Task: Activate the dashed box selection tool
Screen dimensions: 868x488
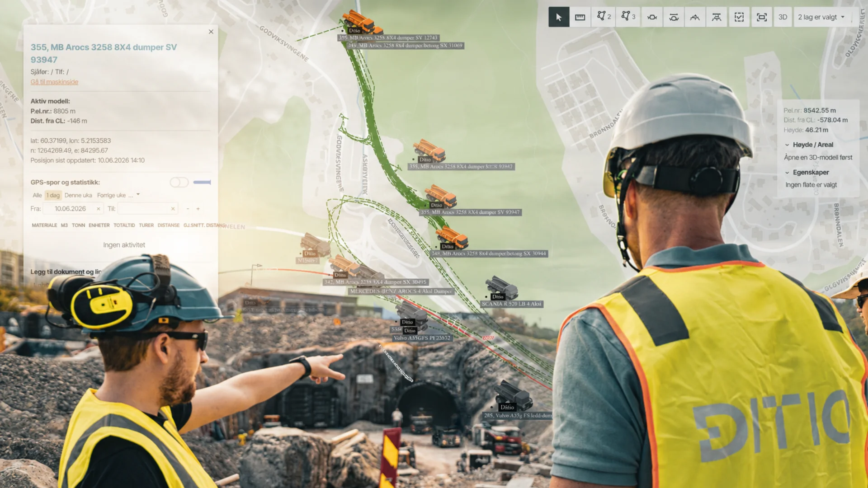Action: point(739,17)
